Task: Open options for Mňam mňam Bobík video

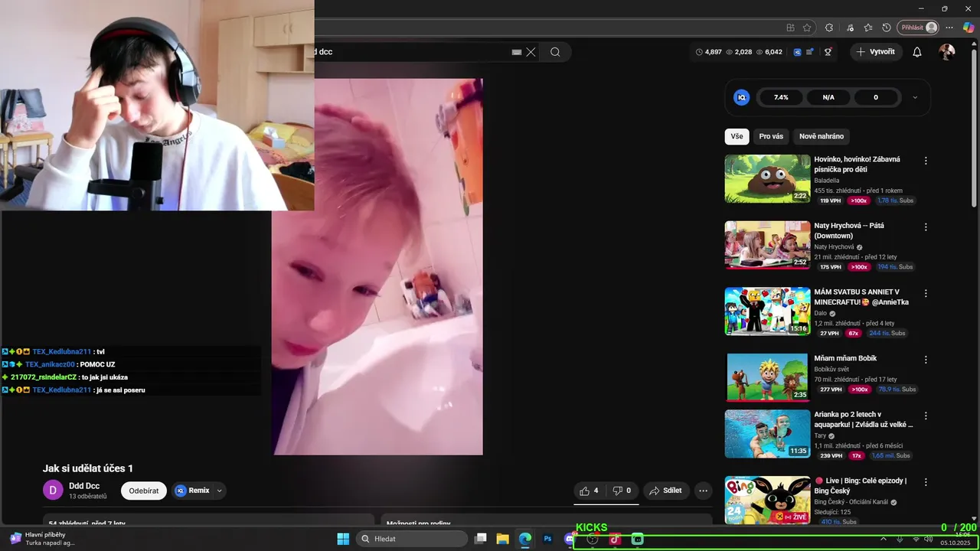Action: (926, 360)
